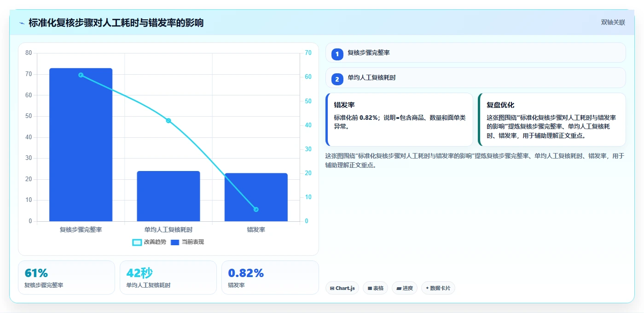
Task: Click the number 1 badge
Action: click(337, 54)
